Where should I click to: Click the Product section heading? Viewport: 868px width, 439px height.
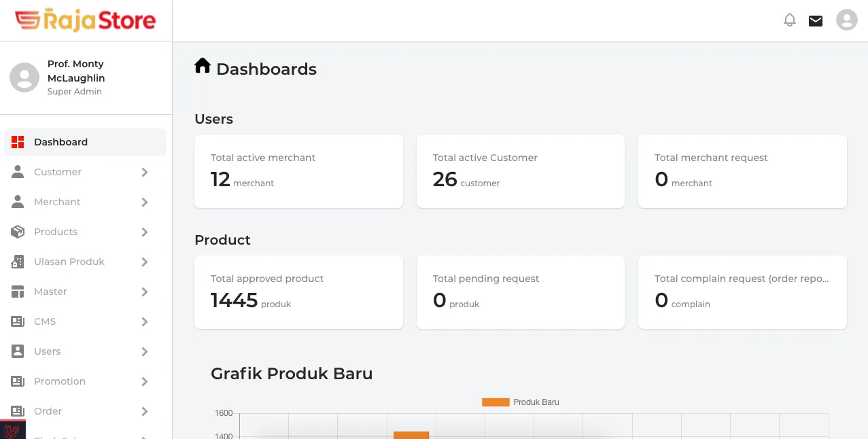click(x=222, y=240)
